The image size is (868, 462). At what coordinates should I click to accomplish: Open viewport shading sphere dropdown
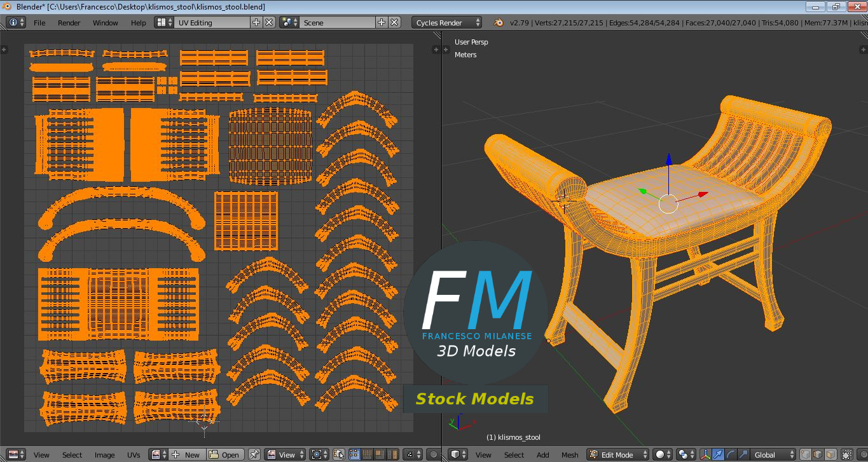tap(663, 454)
